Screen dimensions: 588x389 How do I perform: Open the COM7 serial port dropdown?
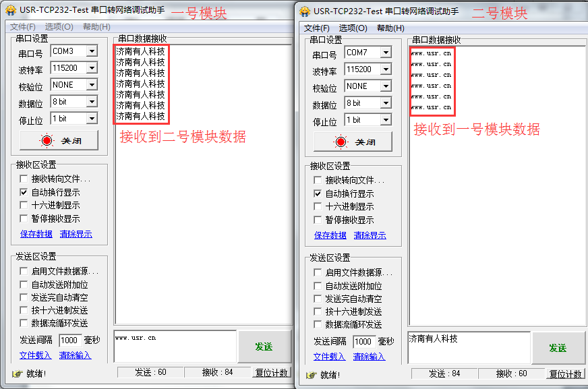coord(385,53)
